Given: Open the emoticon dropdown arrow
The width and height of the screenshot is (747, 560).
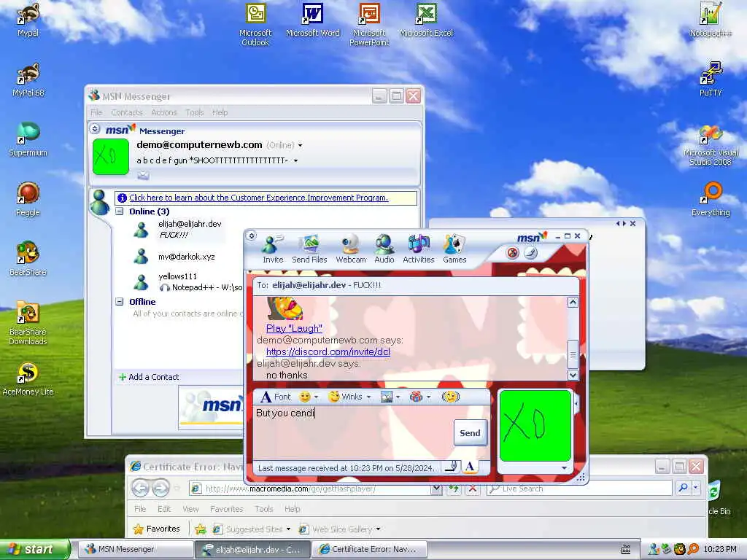Looking at the screenshot, I should [316, 397].
